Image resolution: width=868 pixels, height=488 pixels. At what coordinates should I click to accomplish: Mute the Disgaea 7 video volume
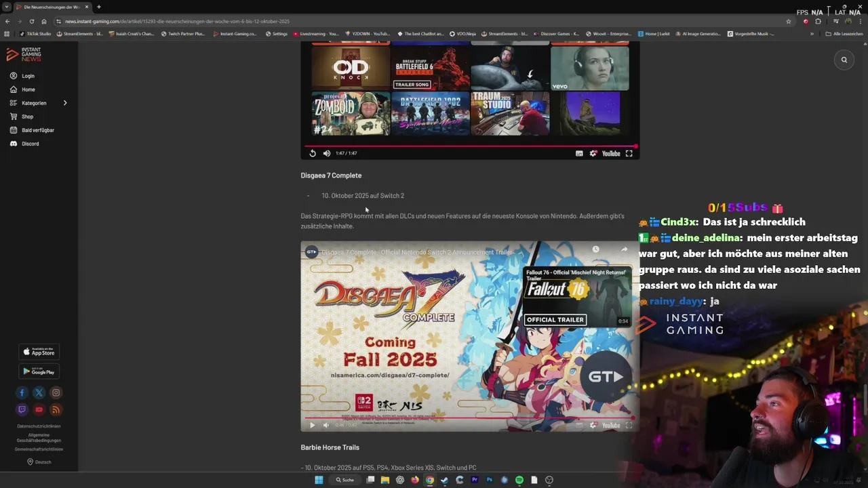(x=326, y=425)
